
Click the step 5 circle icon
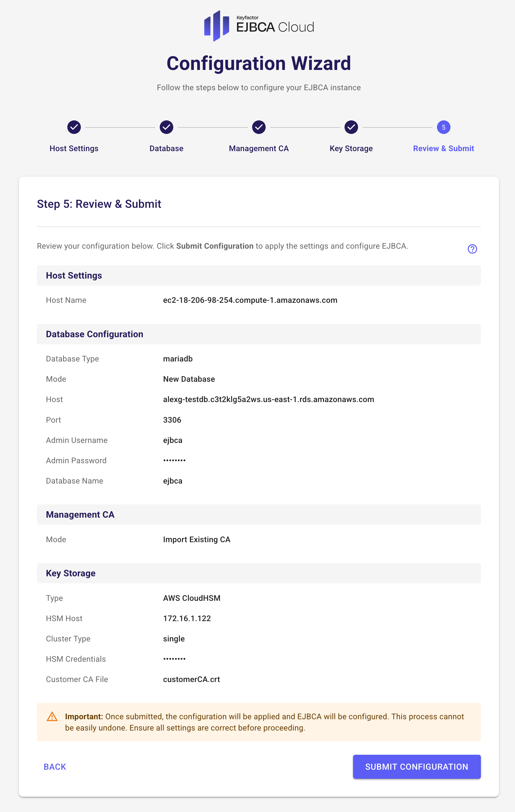(x=443, y=127)
